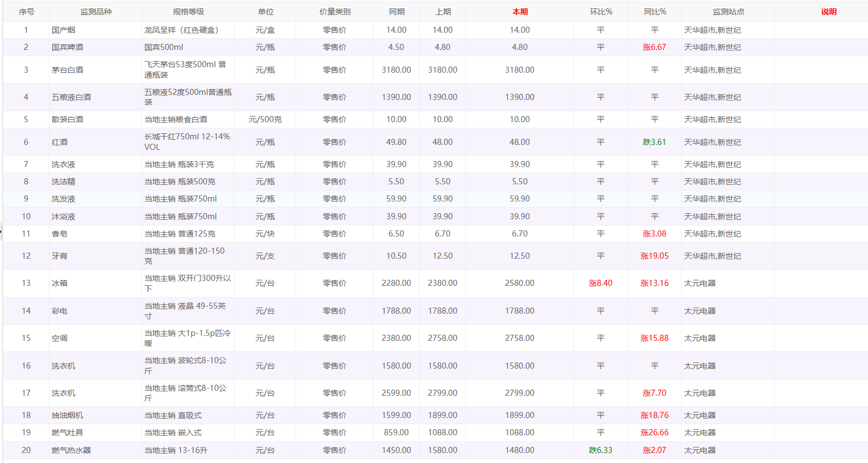Click the 元/500克 unit cell
The height and width of the screenshot is (463, 868).
(x=265, y=119)
